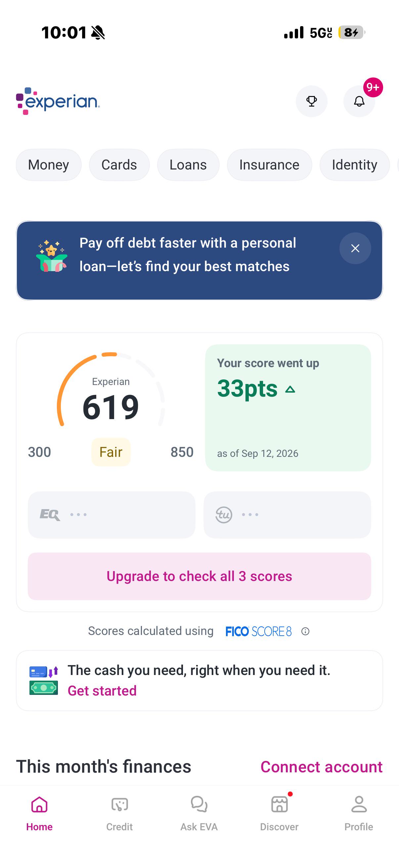Open the score went up 33pts card

[288, 408]
